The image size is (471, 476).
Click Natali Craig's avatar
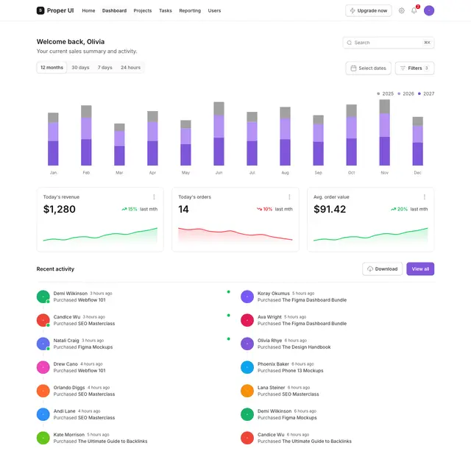43,344
